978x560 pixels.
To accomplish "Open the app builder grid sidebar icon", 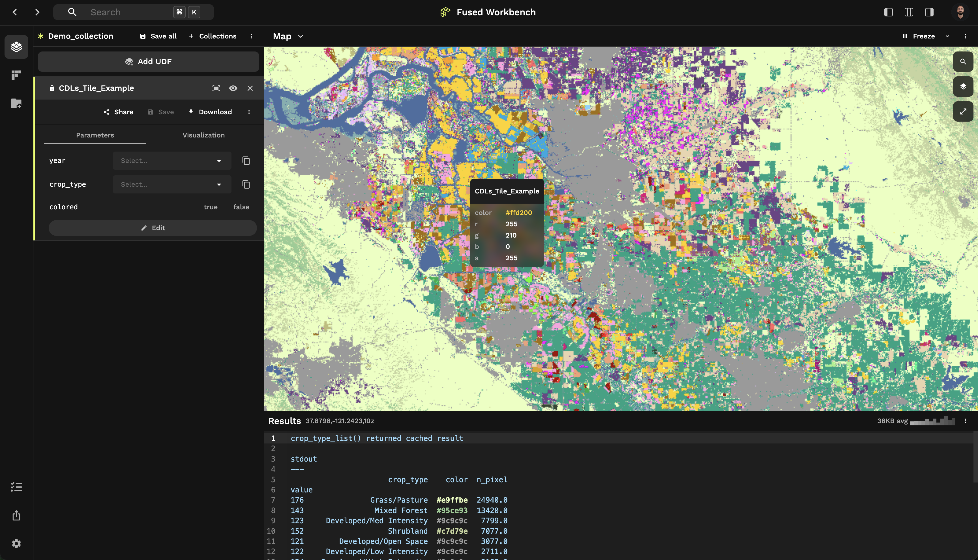I will [x=16, y=75].
